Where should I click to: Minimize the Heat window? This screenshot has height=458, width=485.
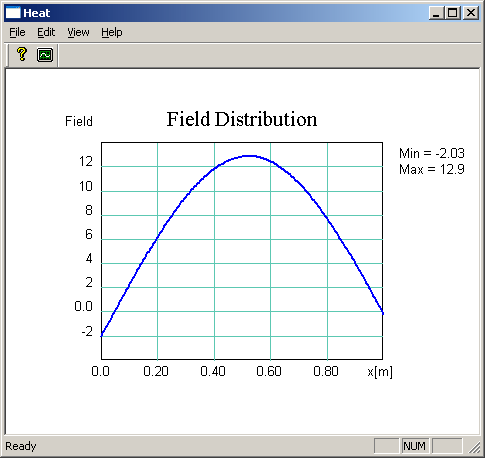(x=436, y=13)
